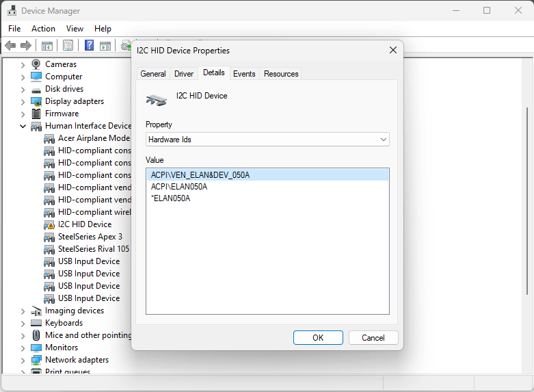Select SteelSeries Apex 3 in the tree
534x392 pixels.
coord(90,237)
